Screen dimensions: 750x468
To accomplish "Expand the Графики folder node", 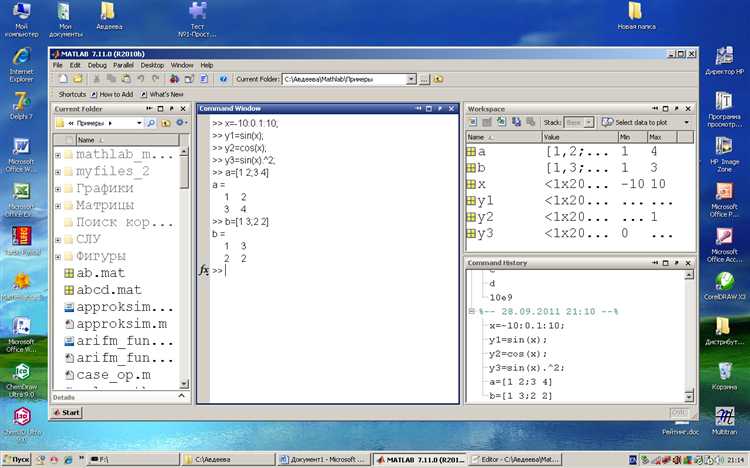I will pos(57,189).
